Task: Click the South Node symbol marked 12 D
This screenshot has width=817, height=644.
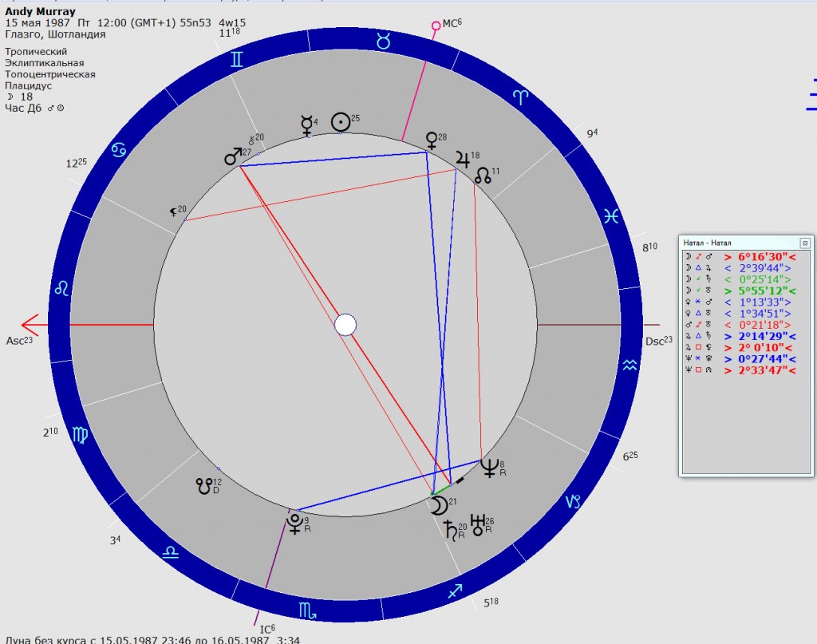Action: point(203,486)
